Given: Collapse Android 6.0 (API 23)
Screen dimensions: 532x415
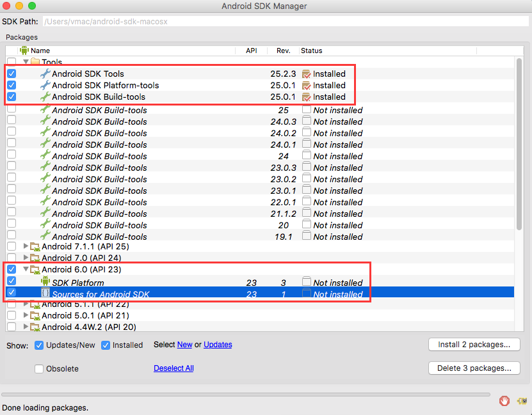Looking at the screenshot, I should pos(26,269).
